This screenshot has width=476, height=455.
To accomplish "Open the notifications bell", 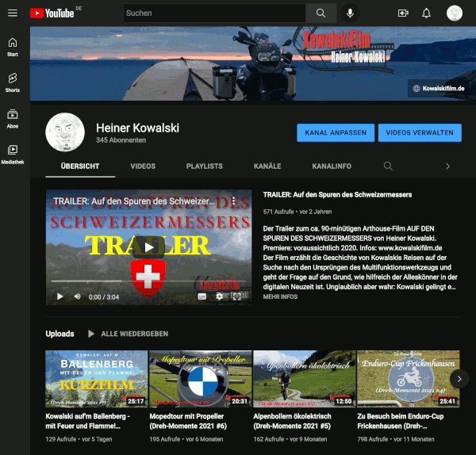I will pos(427,13).
